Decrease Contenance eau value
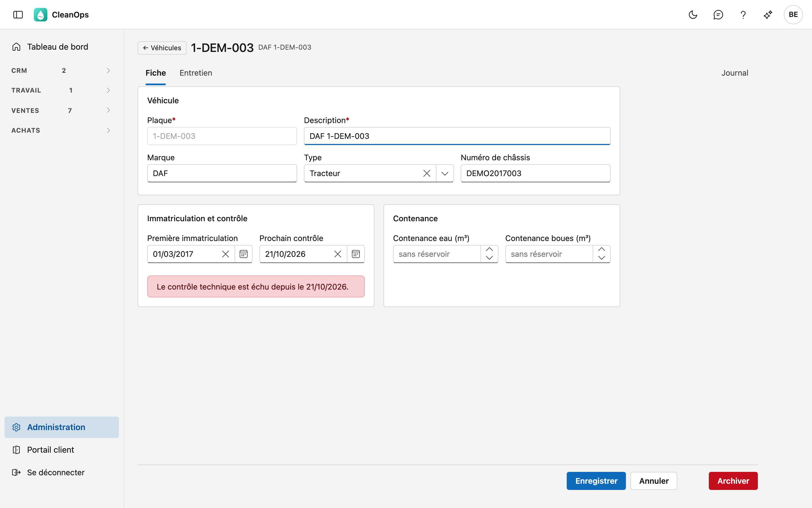Image resolution: width=812 pixels, height=508 pixels. pos(489,258)
